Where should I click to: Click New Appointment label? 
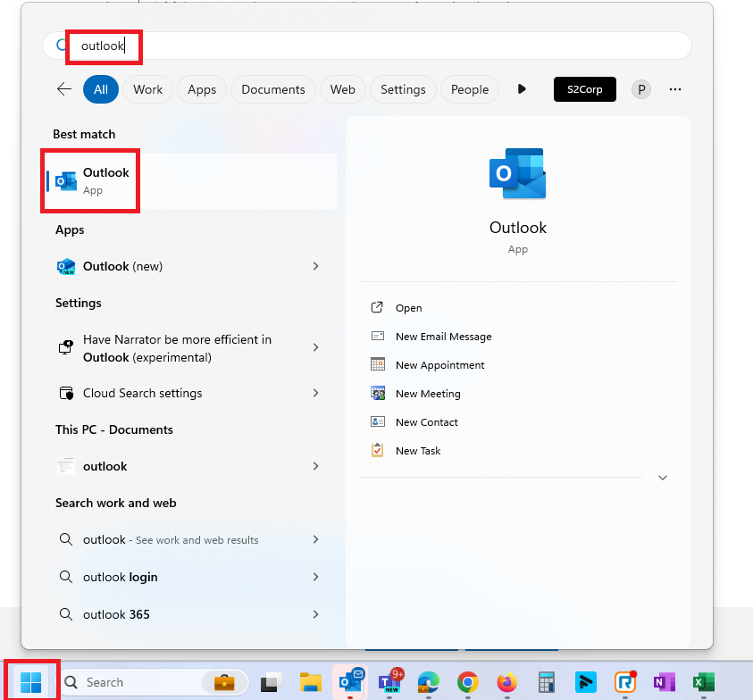(x=439, y=365)
